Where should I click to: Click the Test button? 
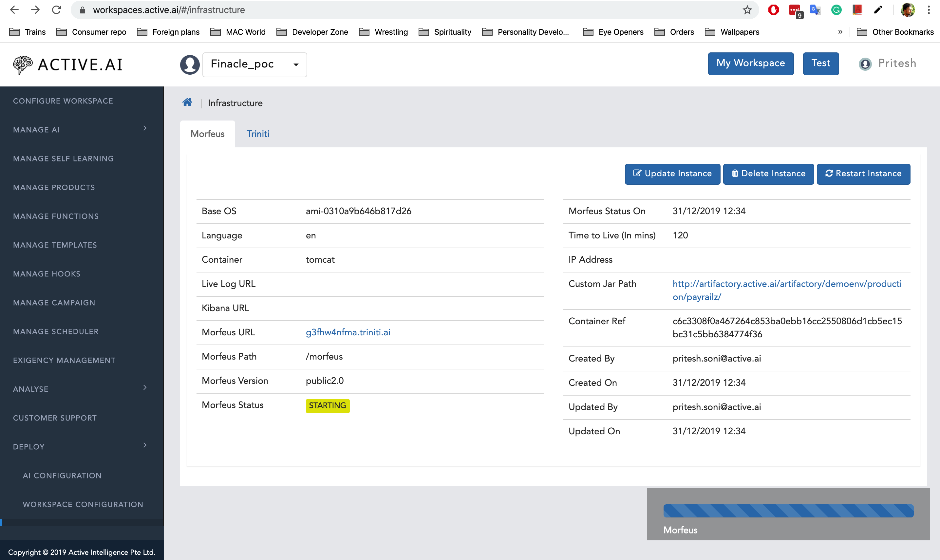(x=821, y=64)
